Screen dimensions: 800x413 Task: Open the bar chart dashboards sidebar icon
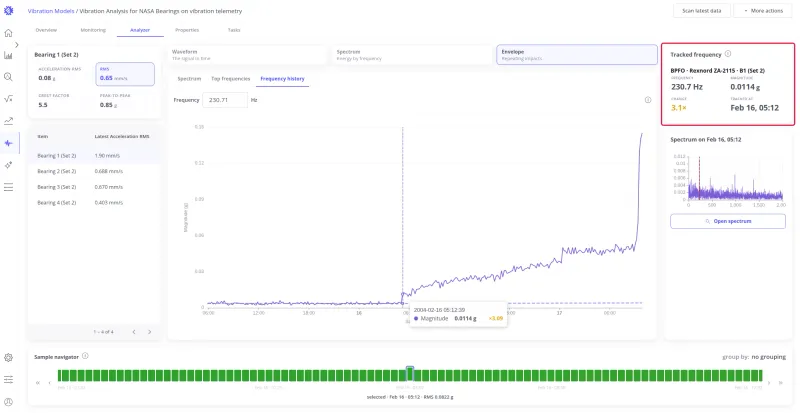tap(8, 55)
